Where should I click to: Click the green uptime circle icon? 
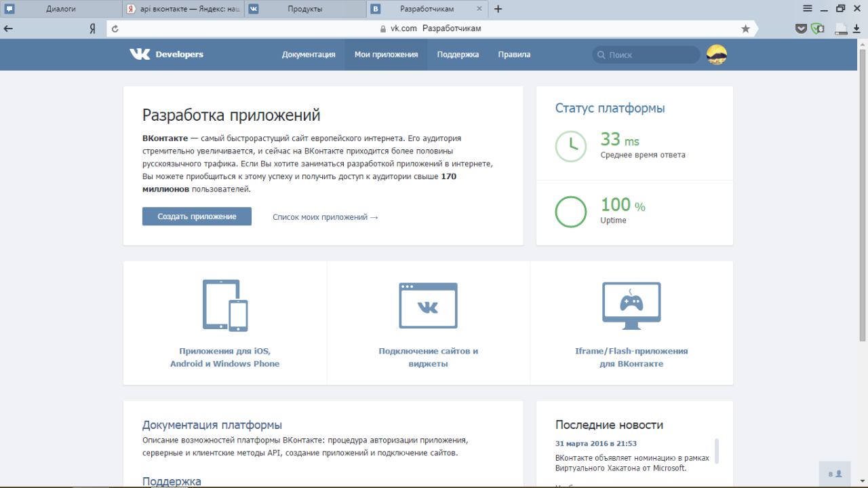click(571, 212)
